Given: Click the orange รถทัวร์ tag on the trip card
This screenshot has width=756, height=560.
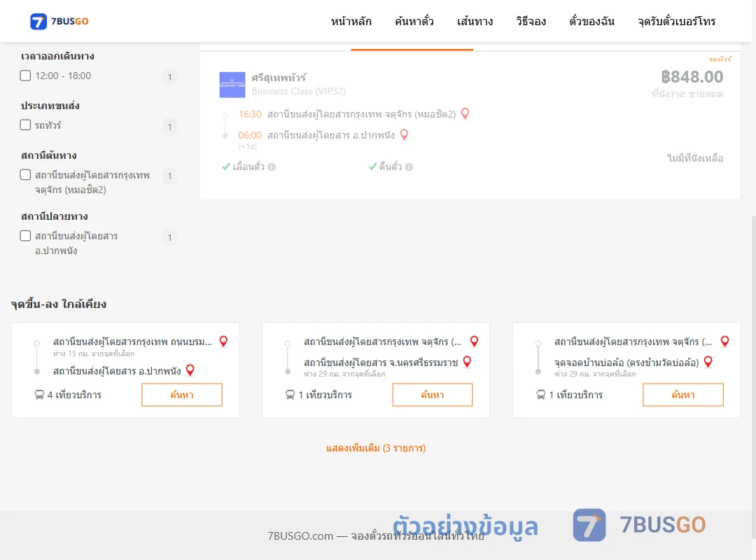Looking at the screenshot, I should [720, 59].
